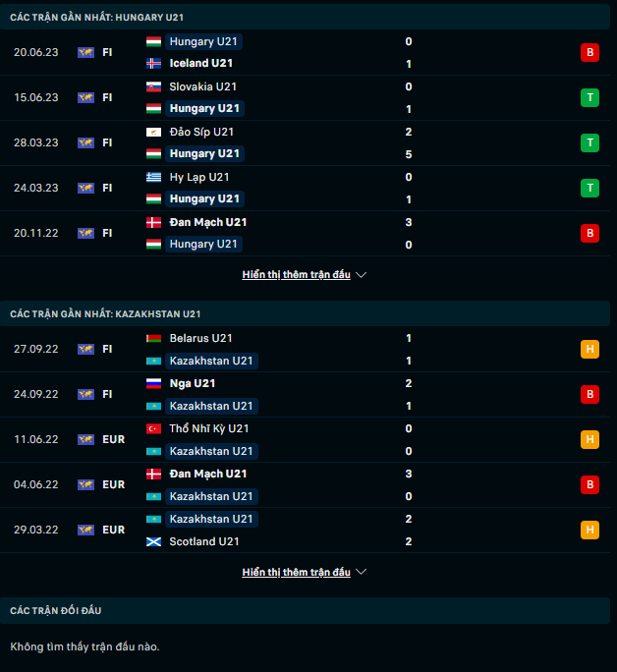617x672 pixels.
Task: Click the Greece flag beside Hy Lạp U21
Action: coord(153,177)
